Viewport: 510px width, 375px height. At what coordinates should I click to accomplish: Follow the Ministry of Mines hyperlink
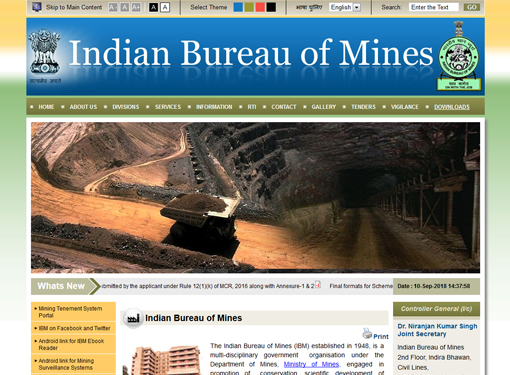pyautogui.click(x=311, y=364)
